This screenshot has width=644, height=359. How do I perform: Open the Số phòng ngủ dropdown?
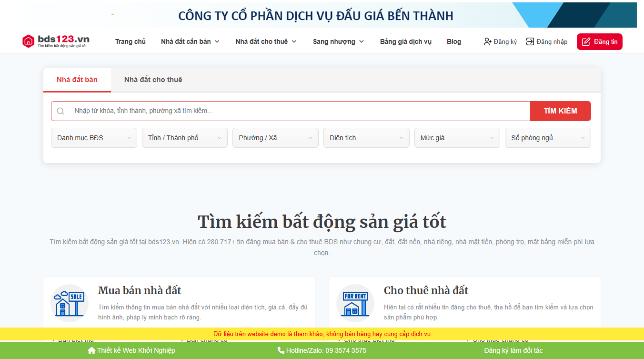coord(547,137)
